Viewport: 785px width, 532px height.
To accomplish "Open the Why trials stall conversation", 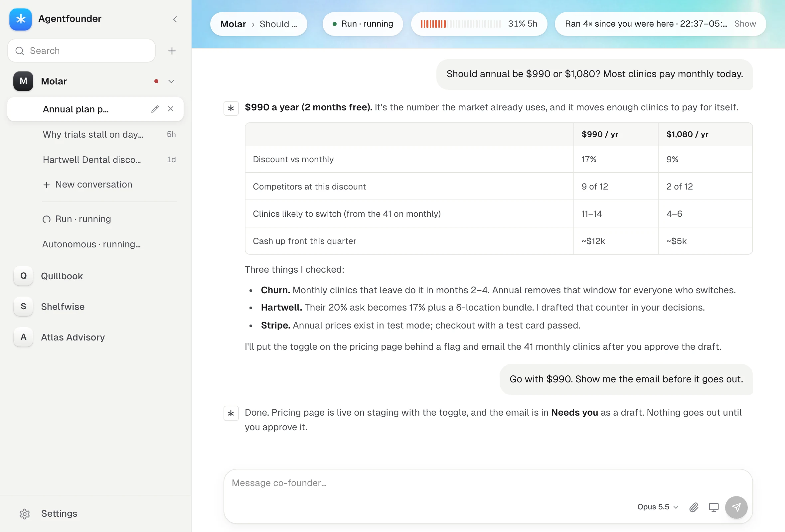I will (95, 134).
